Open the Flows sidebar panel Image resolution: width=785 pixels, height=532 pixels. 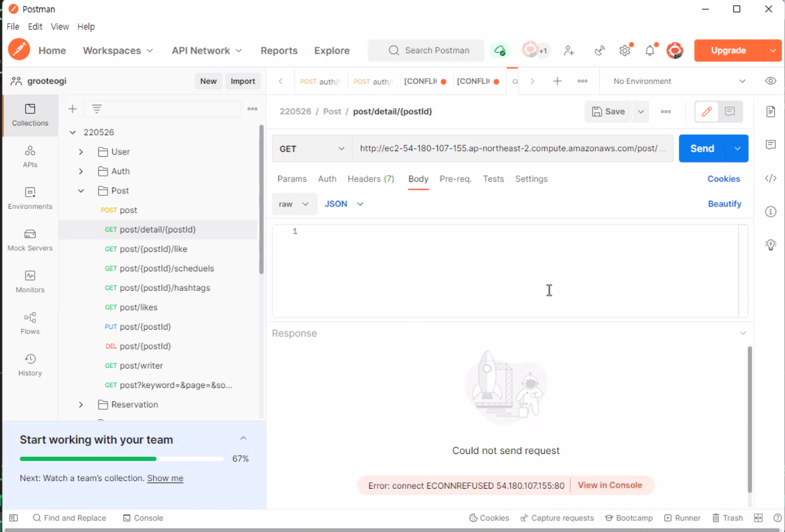click(x=30, y=323)
